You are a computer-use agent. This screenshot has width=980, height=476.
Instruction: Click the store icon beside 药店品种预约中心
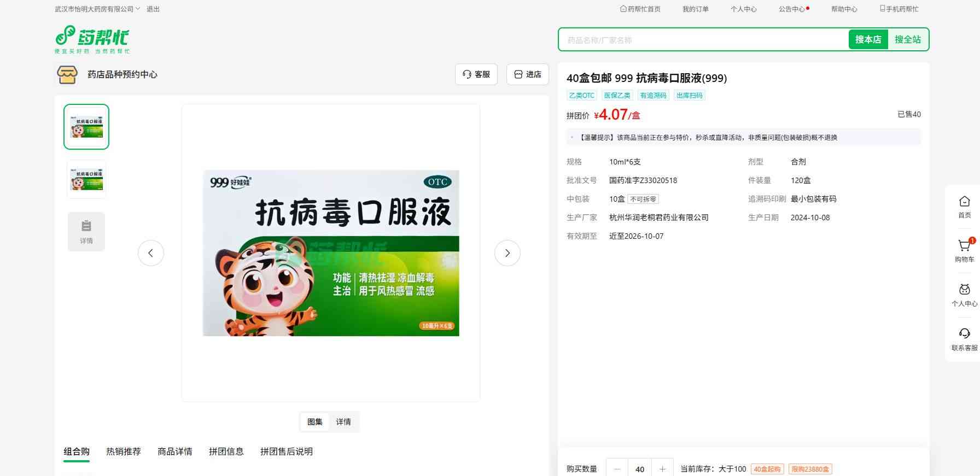coord(67,74)
